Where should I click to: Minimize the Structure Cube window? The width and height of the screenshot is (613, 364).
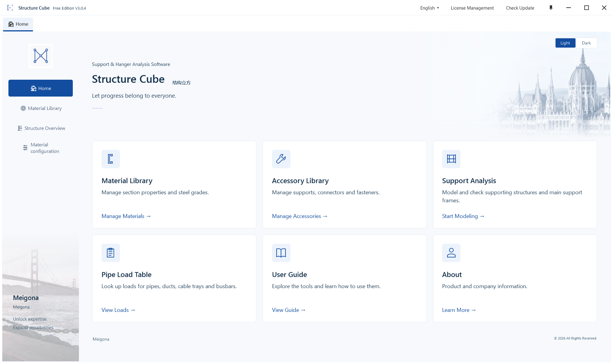coord(569,8)
